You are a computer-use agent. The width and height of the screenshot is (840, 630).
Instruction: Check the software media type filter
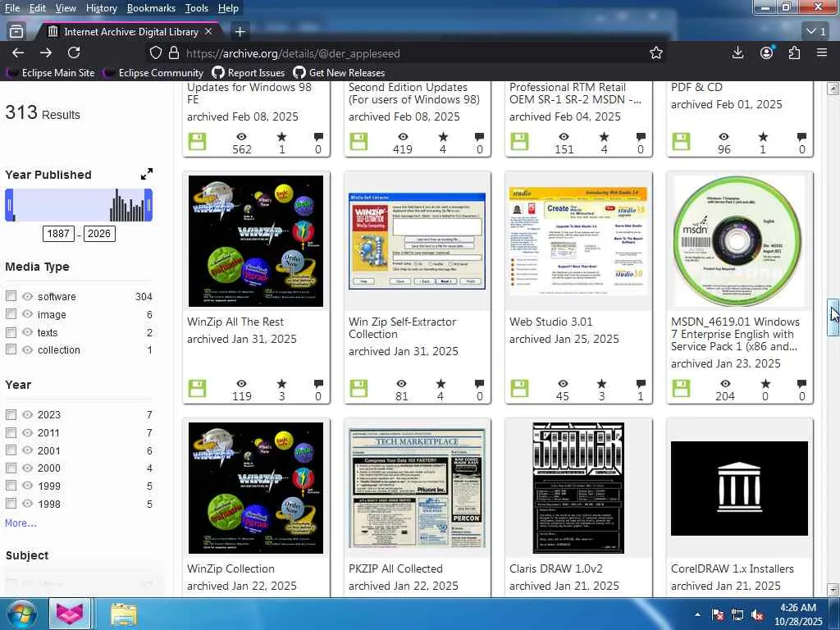(11, 295)
